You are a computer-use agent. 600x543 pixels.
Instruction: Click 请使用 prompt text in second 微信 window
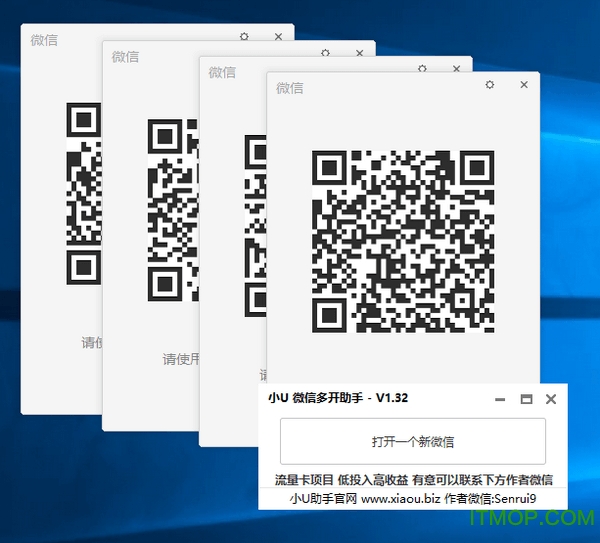point(181,359)
